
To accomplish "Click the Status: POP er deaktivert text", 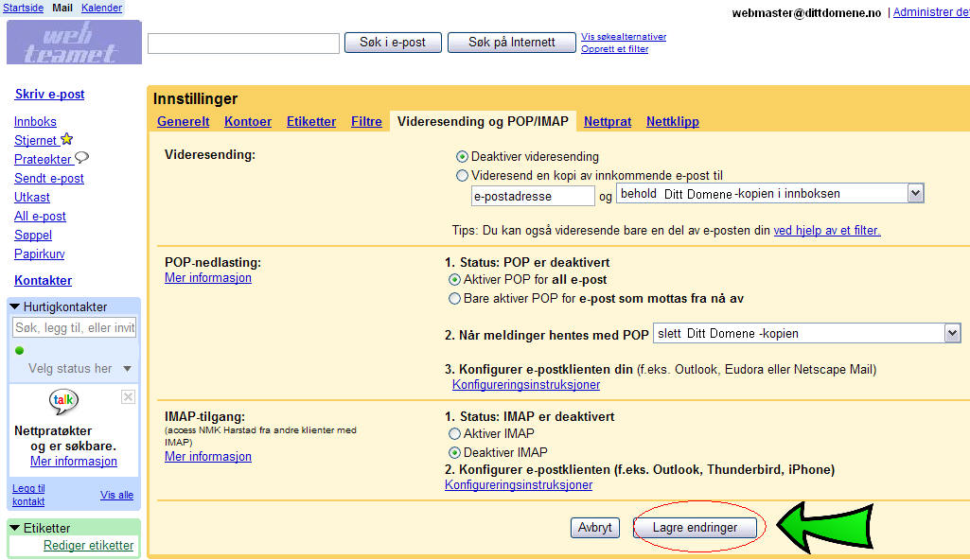I will tap(535, 263).
